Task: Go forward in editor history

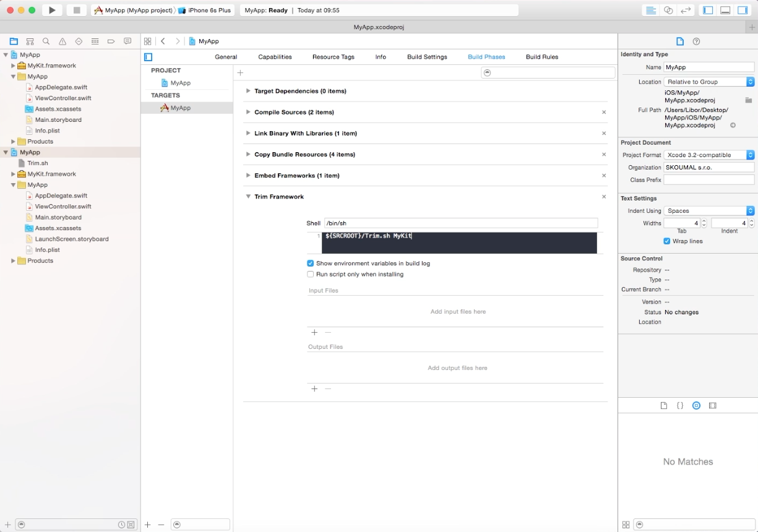Action: point(178,41)
